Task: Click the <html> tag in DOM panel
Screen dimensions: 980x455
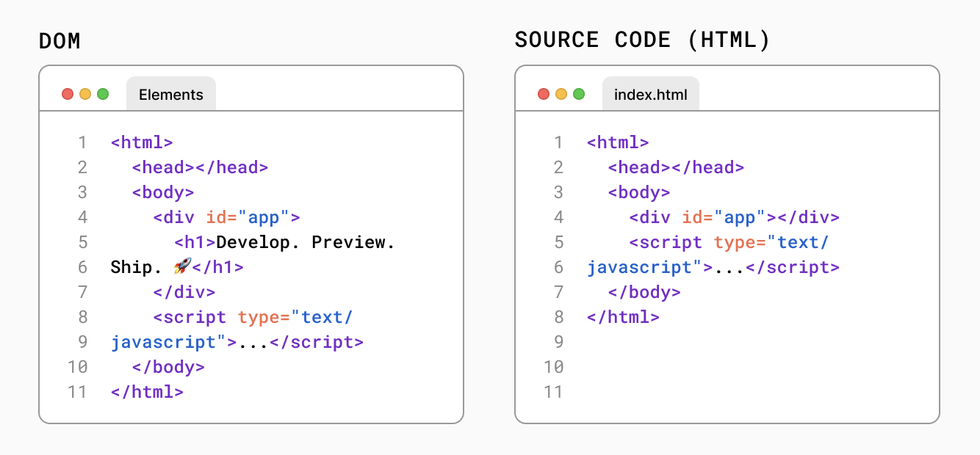Action: coord(142,142)
